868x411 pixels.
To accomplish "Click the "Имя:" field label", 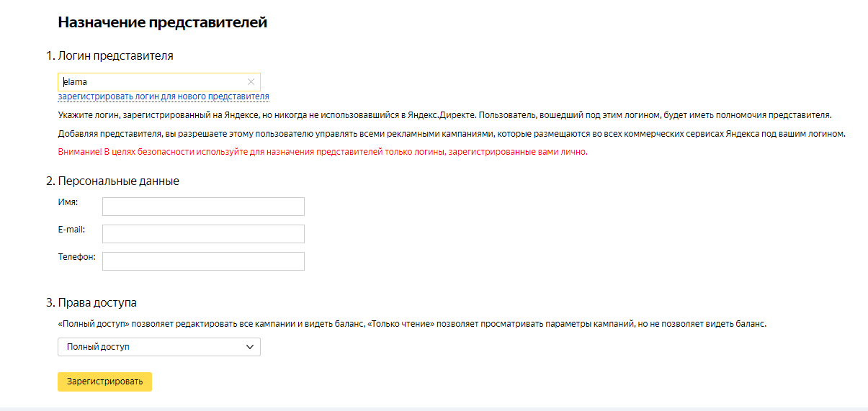I will coord(68,202).
